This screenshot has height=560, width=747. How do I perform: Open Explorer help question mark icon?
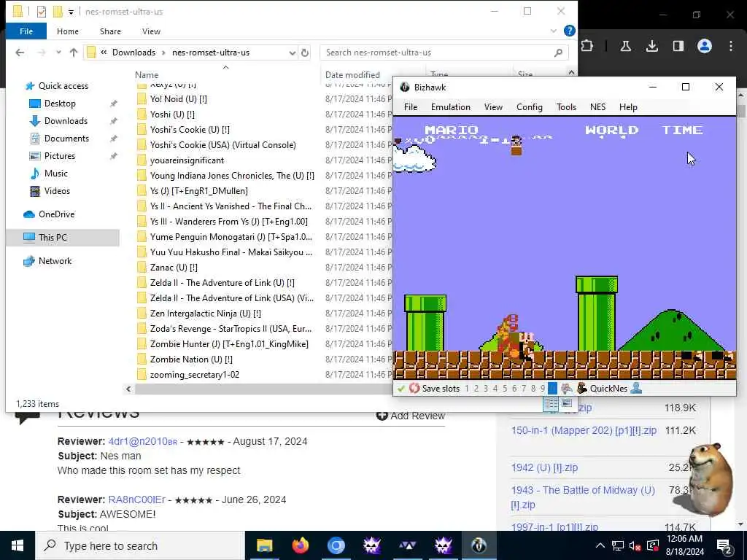click(569, 31)
